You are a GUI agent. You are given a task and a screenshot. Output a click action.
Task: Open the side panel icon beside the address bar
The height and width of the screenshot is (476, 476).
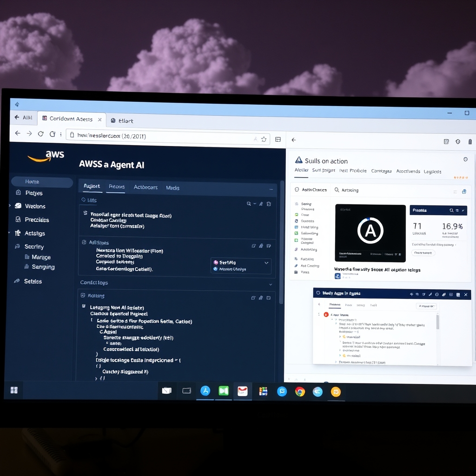tap(278, 139)
